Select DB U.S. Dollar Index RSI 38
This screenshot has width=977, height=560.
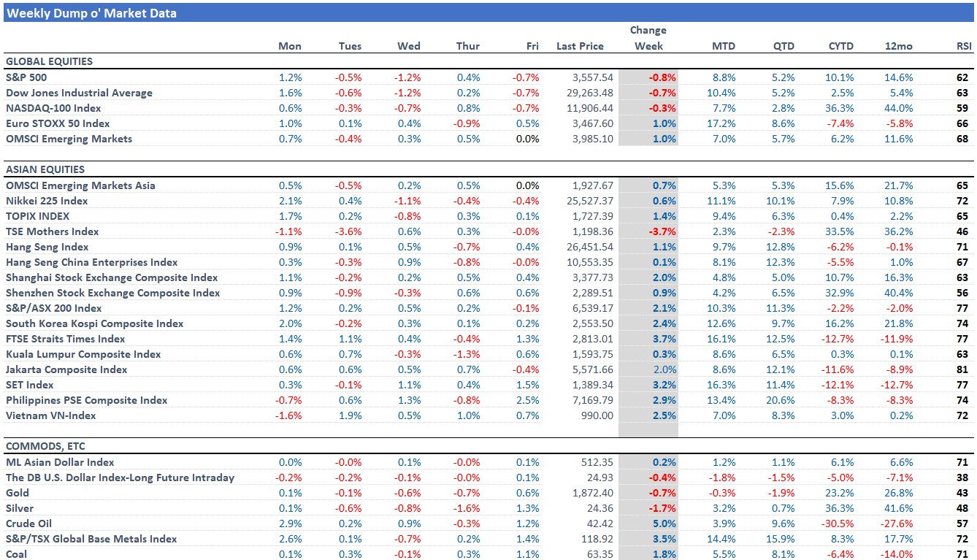tap(962, 477)
